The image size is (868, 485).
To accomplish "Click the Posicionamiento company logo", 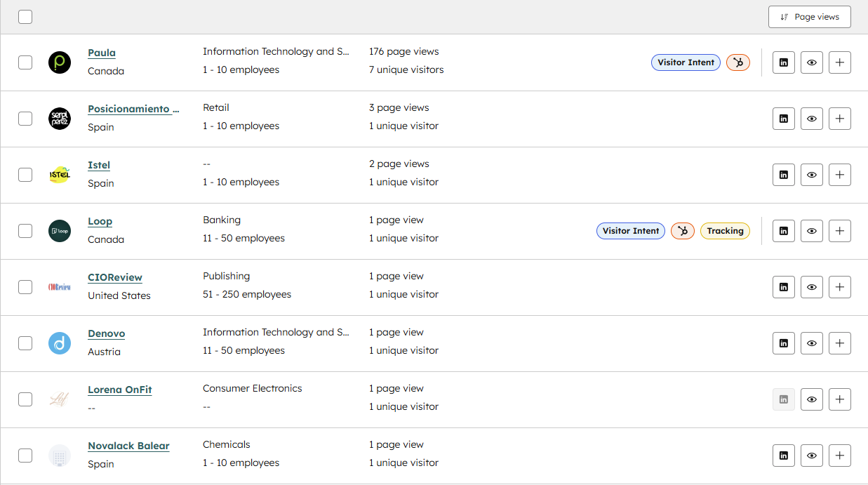I will [x=60, y=119].
